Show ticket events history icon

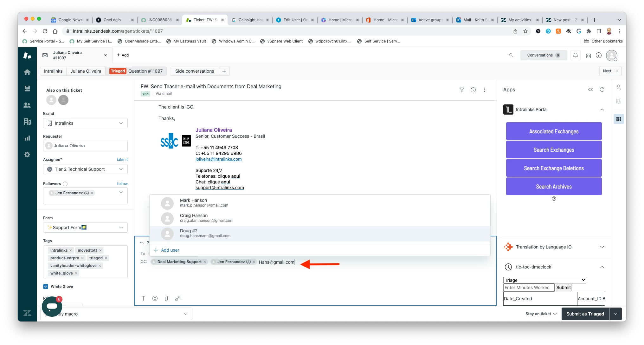point(473,90)
